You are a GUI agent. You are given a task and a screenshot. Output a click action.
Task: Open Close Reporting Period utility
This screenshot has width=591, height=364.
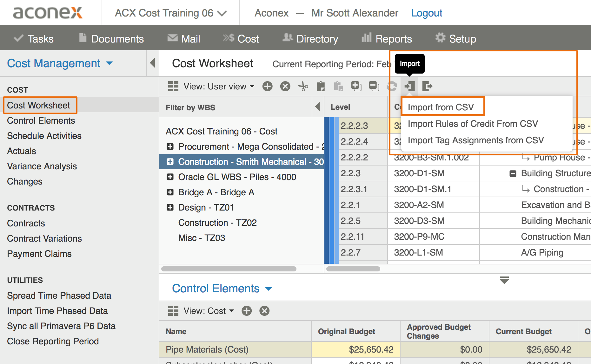(53, 341)
